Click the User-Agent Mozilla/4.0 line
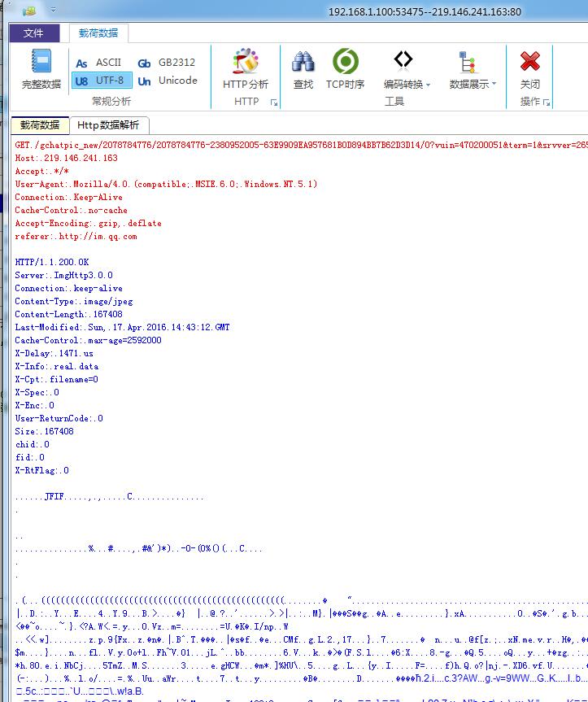Image resolution: width=588 pixels, height=702 pixels. [x=166, y=184]
